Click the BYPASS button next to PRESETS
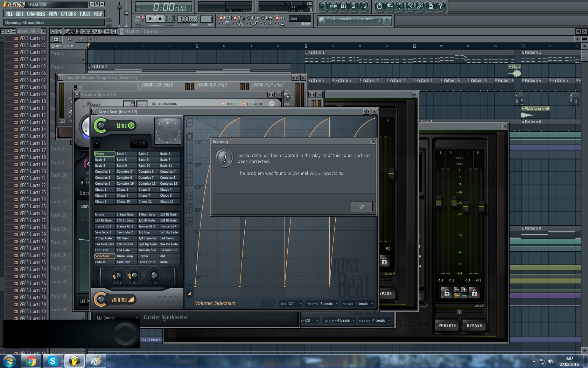 pos(474,325)
